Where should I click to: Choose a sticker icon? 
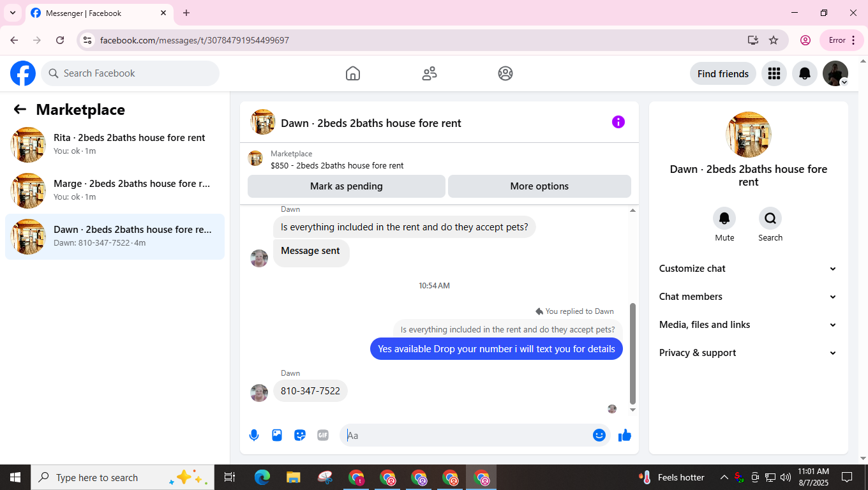tap(300, 435)
